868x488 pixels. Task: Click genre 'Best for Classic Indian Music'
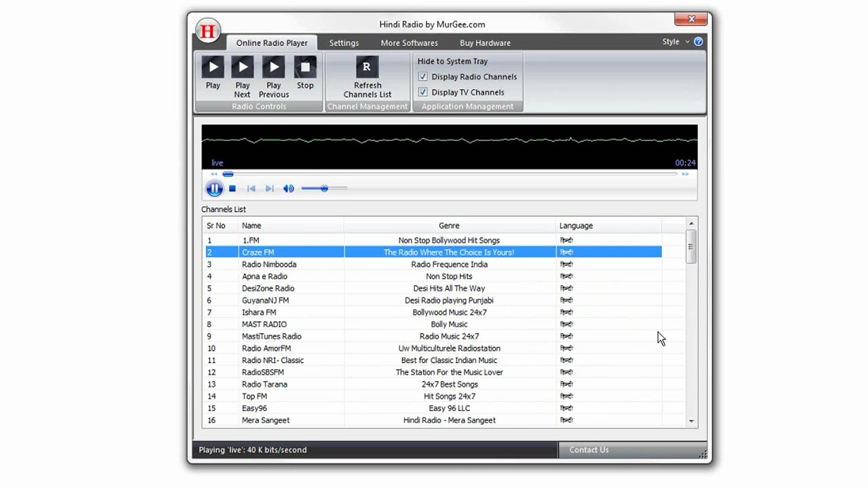point(449,360)
